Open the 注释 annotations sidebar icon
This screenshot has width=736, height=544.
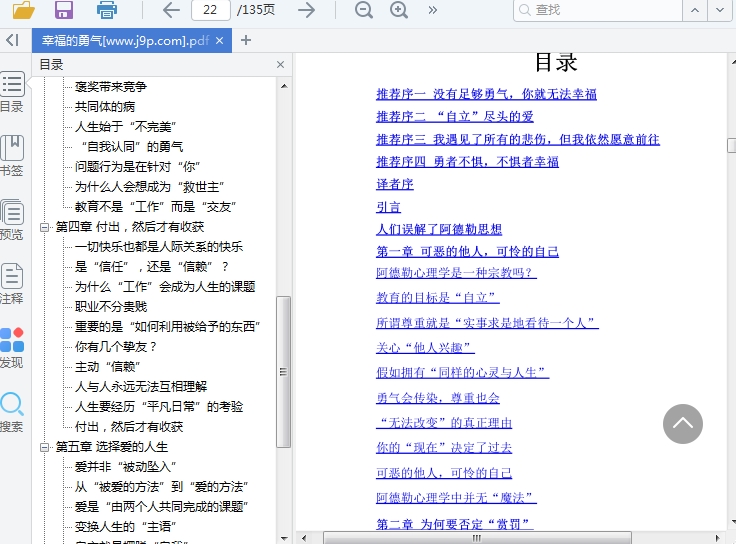point(12,283)
